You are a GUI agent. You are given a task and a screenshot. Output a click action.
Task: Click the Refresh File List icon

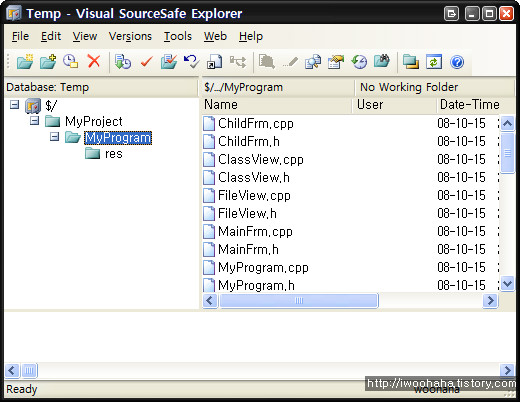434,62
